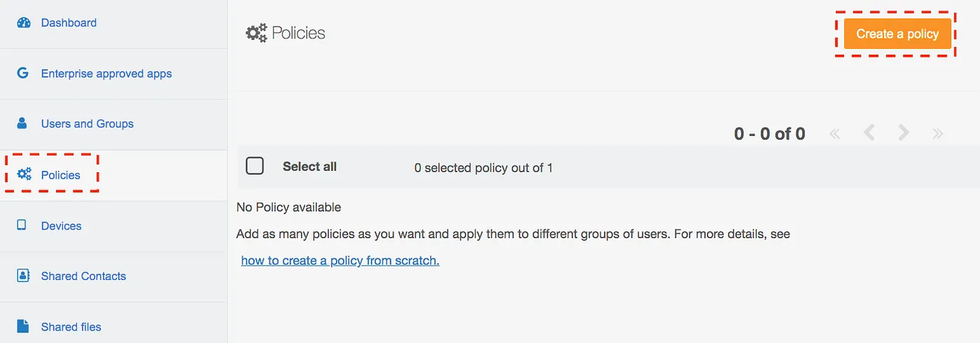Click the Users and Groups person icon

pyautogui.click(x=22, y=123)
